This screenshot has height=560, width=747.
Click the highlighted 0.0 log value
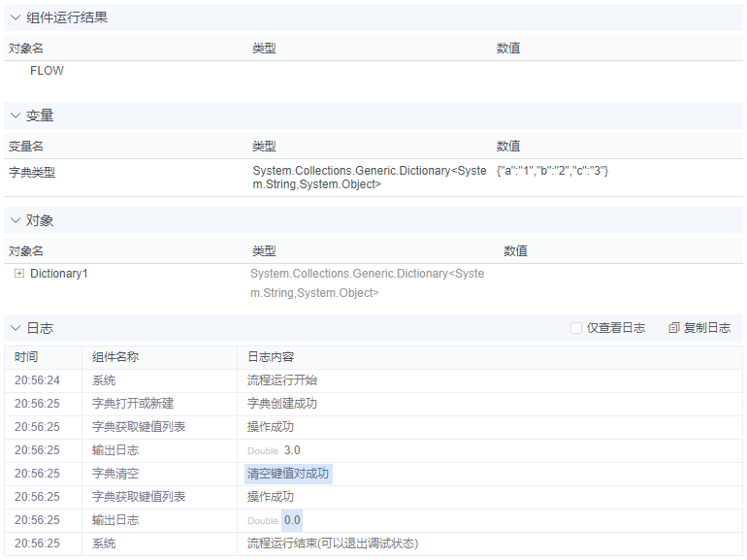tap(292, 520)
